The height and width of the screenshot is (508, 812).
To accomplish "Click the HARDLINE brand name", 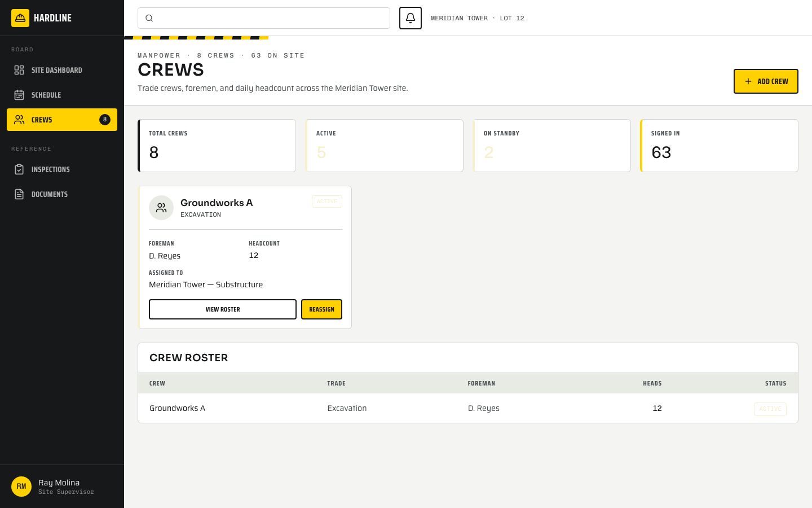I will (x=52, y=18).
